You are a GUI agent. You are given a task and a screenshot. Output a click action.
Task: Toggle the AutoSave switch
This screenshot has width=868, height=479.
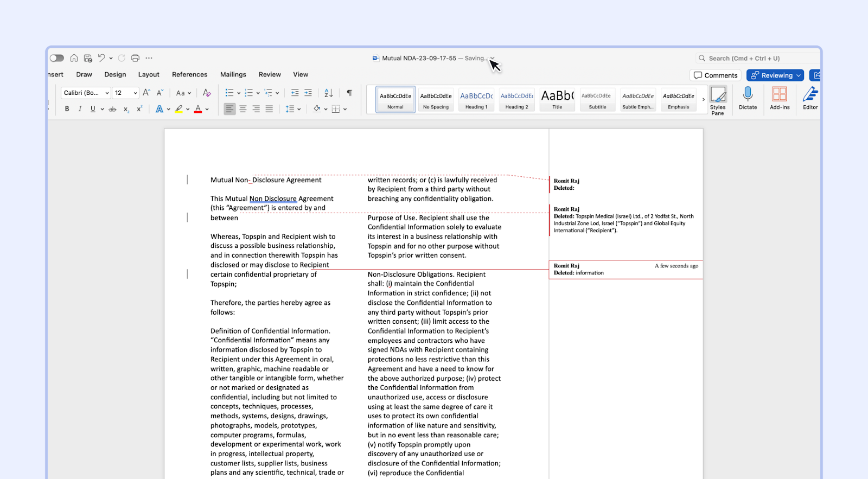point(57,58)
